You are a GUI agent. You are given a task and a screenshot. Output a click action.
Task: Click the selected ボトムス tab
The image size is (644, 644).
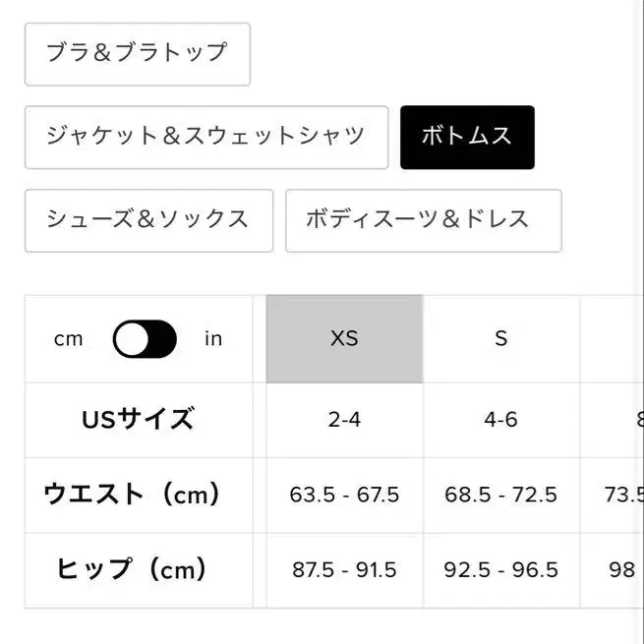[467, 137]
